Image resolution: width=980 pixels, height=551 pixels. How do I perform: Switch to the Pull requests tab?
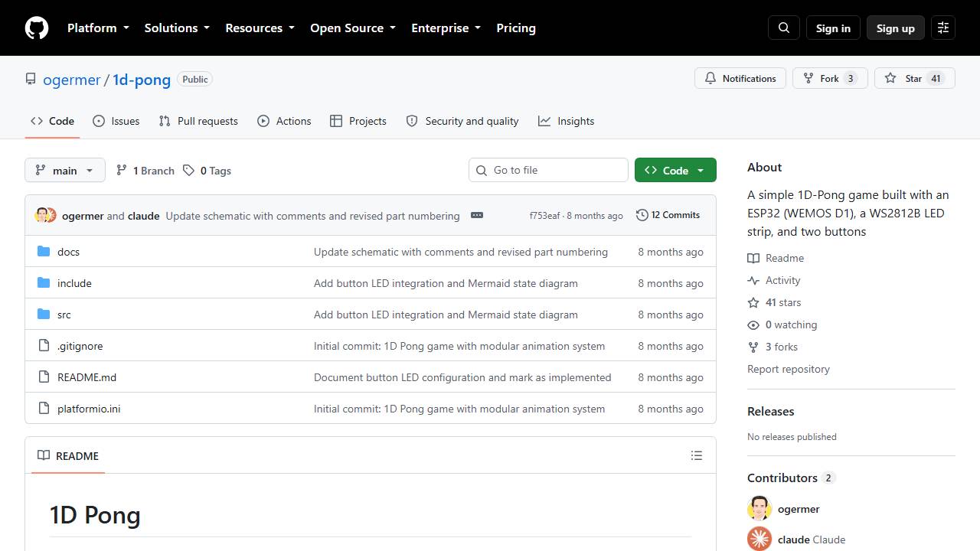198,121
